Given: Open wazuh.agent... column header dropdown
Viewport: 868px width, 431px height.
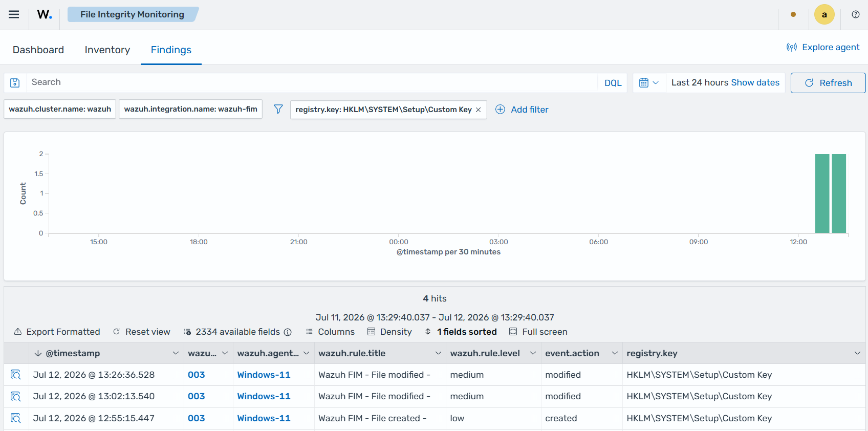Looking at the screenshot, I should coord(306,353).
